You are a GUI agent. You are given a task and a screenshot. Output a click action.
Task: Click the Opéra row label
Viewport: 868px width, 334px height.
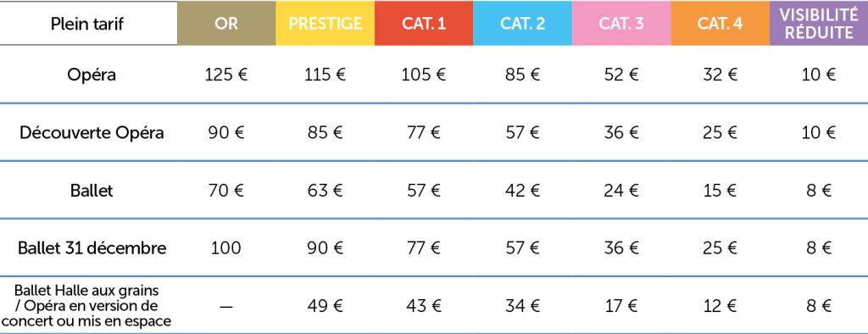92,75
